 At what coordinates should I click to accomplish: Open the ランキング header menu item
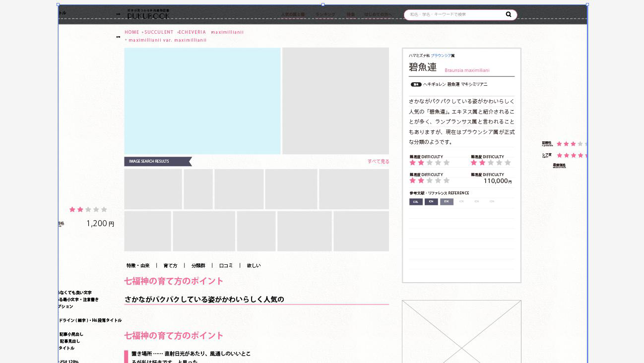[325, 15]
